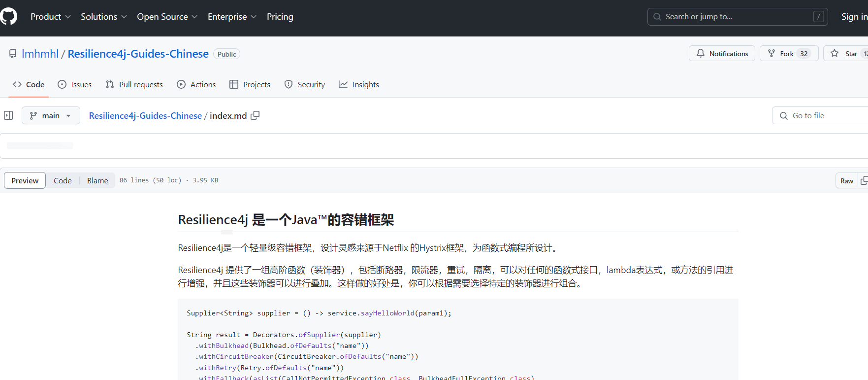Click Sign in
The height and width of the screenshot is (380, 868).
pyautogui.click(x=854, y=17)
